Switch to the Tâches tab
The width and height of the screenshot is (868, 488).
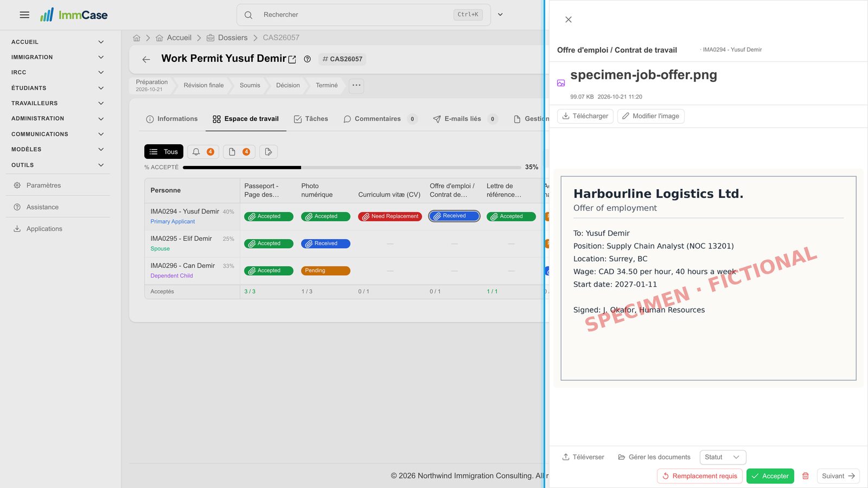(x=311, y=119)
